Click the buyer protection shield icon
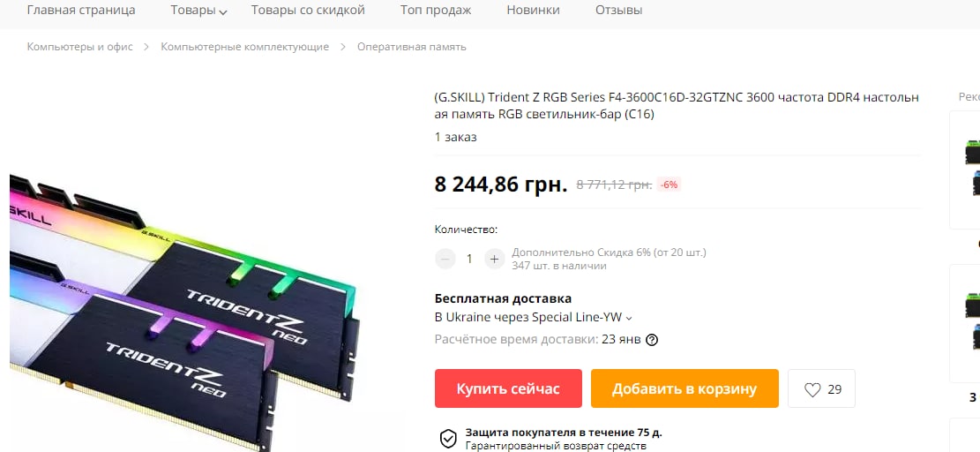 (x=448, y=438)
